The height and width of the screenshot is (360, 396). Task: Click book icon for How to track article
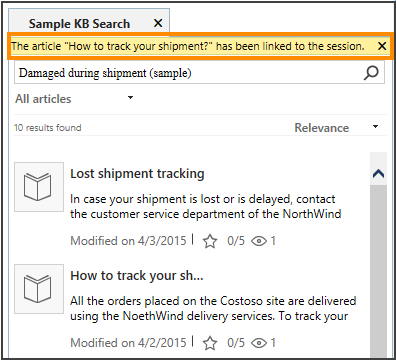point(39,289)
